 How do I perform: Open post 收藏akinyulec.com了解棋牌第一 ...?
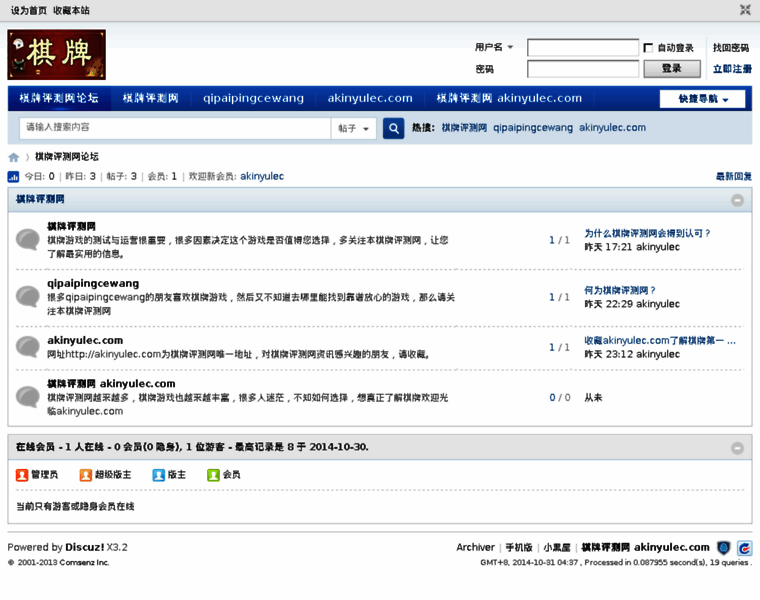pos(660,341)
